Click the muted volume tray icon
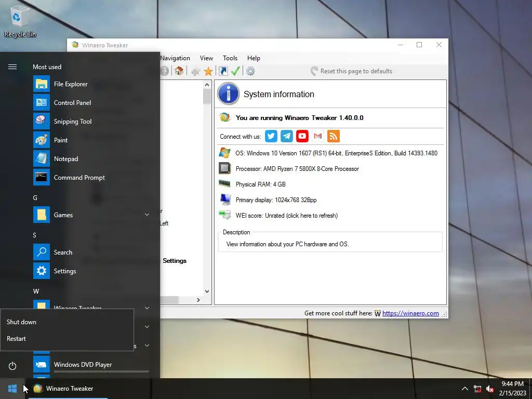This screenshot has width=532, height=399. (x=489, y=389)
